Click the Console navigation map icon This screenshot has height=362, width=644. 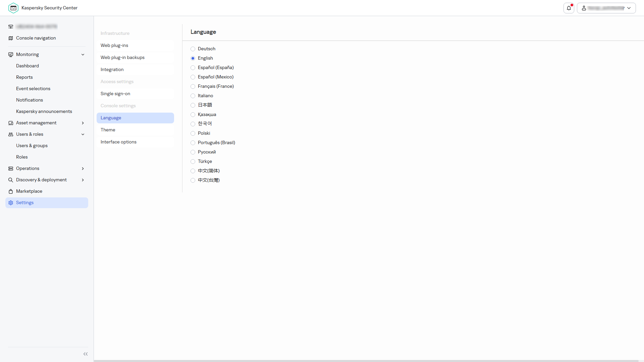tap(11, 38)
